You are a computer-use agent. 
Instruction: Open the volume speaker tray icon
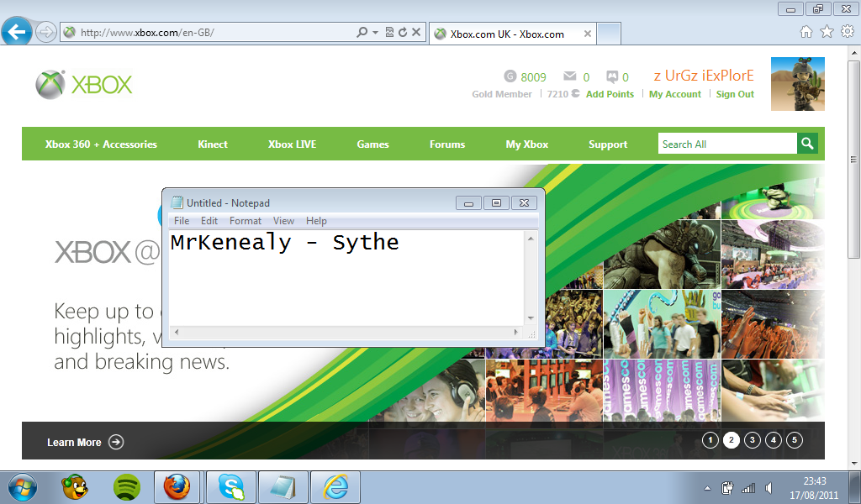(769, 487)
